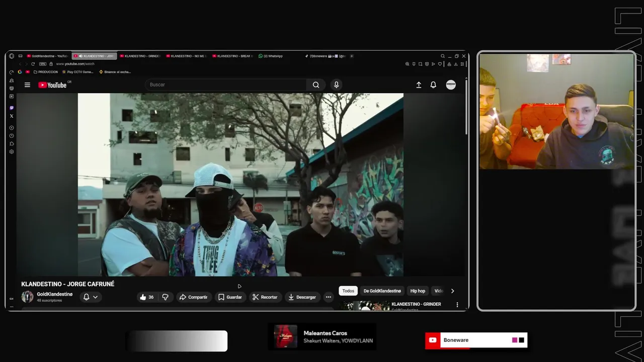Open more actions ellipsis under the video
This screenshot has width=644, height=362.
pyautogui.click(x=329, y=297)
